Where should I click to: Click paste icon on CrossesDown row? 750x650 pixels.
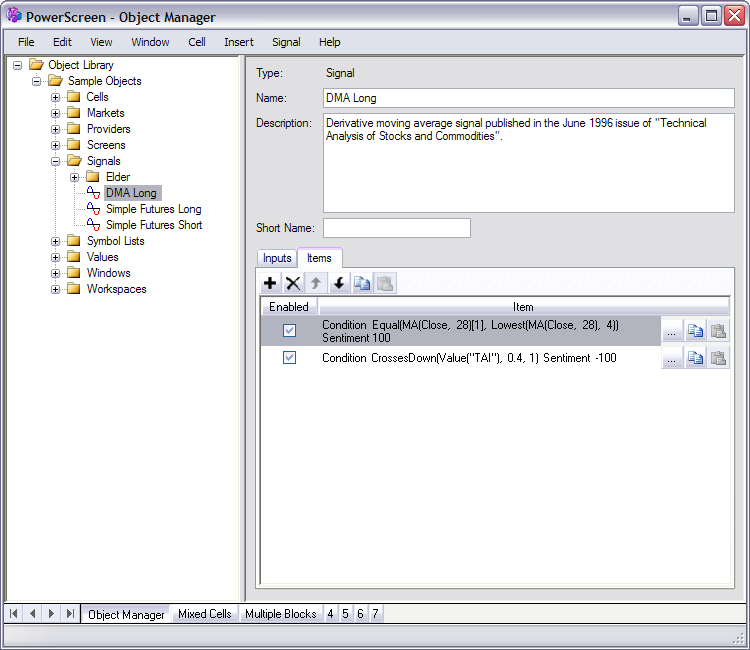point(718,358)
